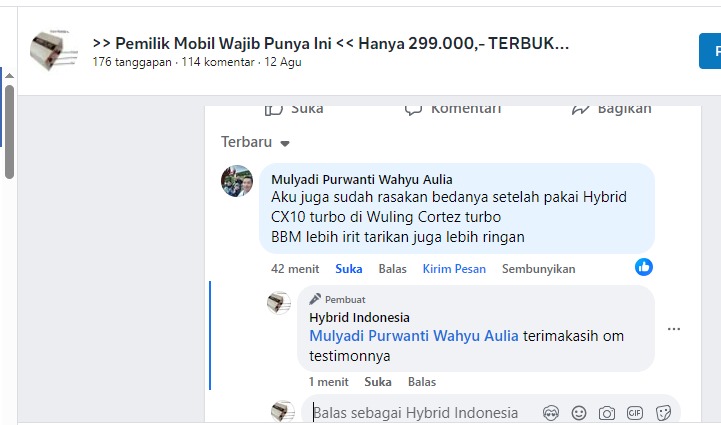Insert an emoji in the reply box
The width and height of the screenshot is (721, 425).
[579, 413]
